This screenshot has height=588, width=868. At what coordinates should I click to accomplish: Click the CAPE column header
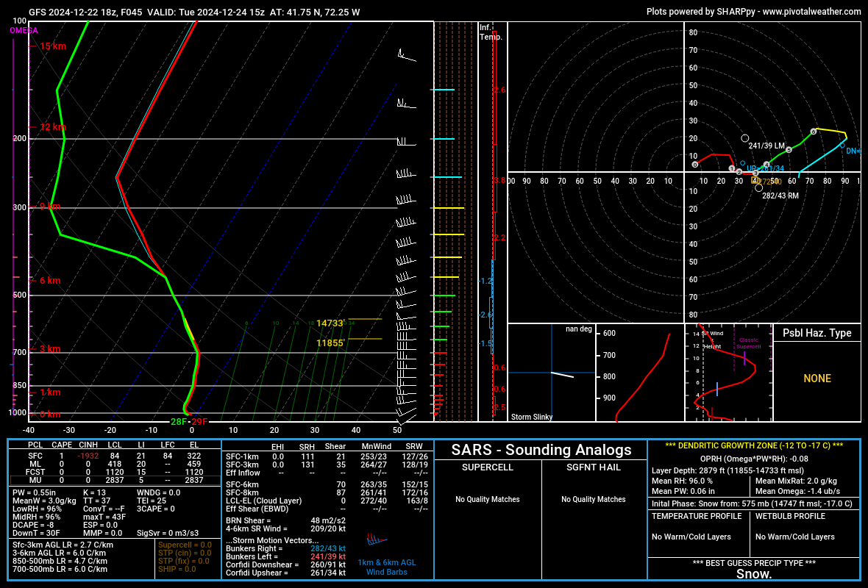pos(62,445)
